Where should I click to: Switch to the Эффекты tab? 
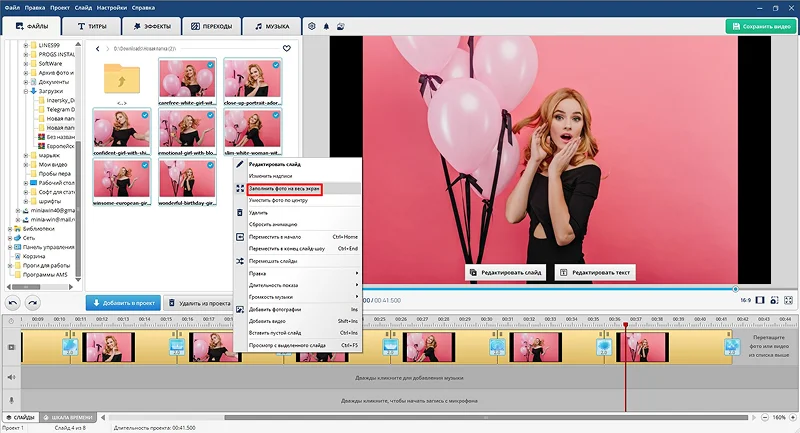click(152, 26)
